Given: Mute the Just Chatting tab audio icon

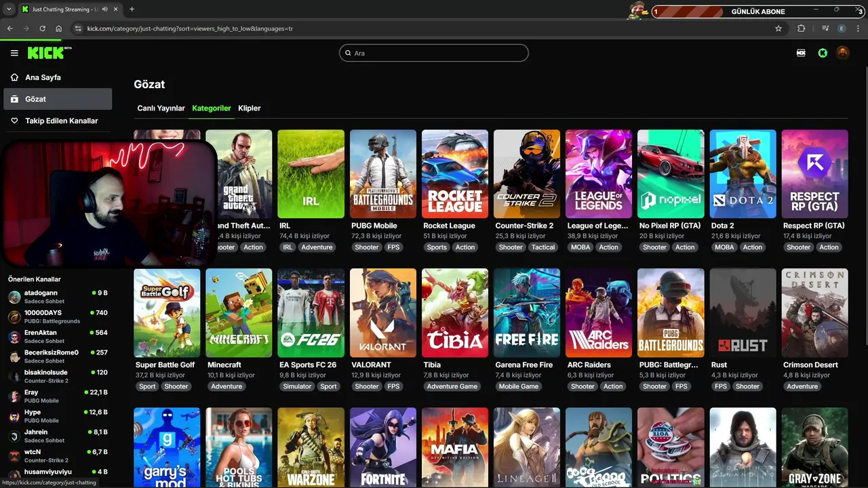Looking at the screenshot, I should pos(104,9).
